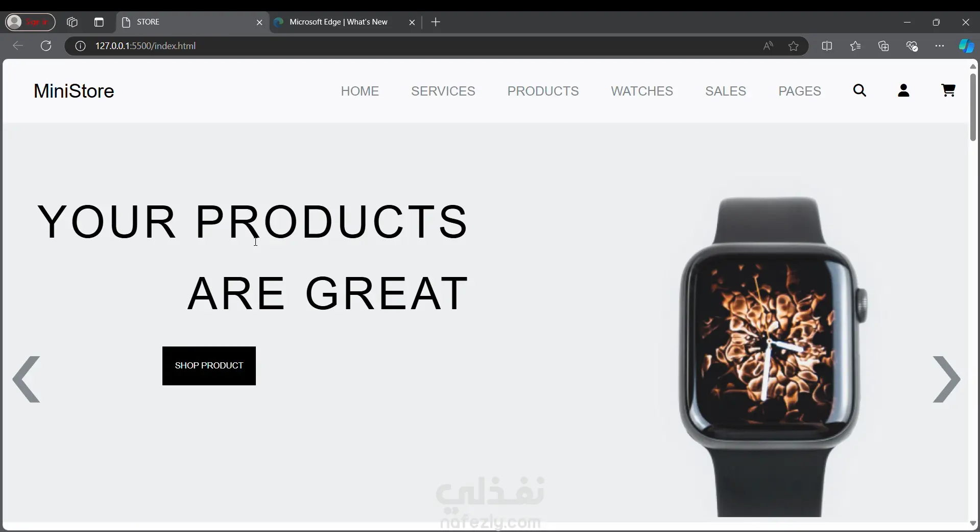The height and width of the screenshot is (532, 980).
Task: Open Edge split screen icon
Action: click(827, 46)
